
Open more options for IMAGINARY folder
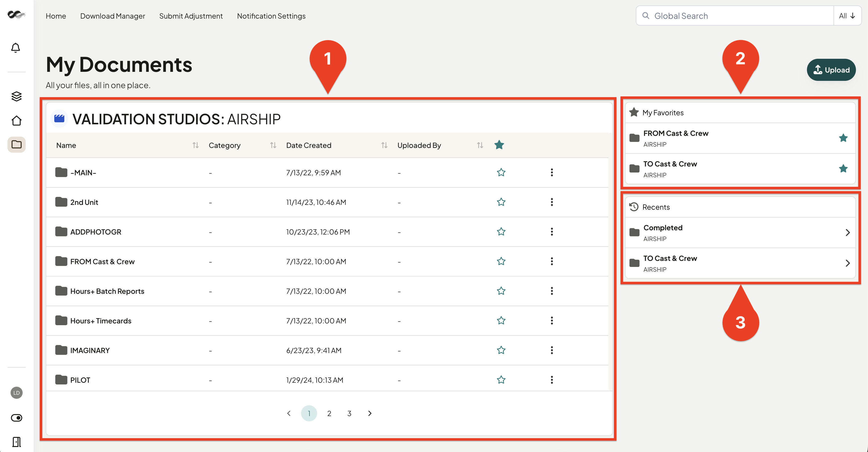[x=552, y=350]
